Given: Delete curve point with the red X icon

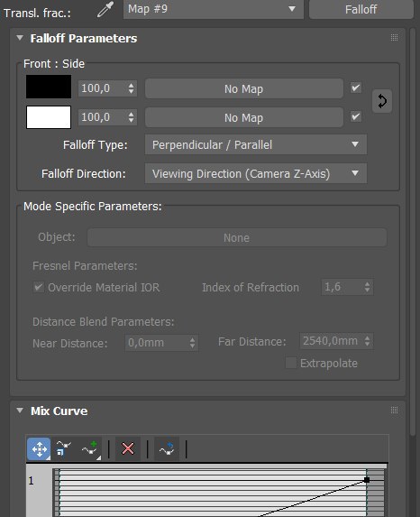Looking at the screenshot, I should pyautogui.click(x=128, y=448).
